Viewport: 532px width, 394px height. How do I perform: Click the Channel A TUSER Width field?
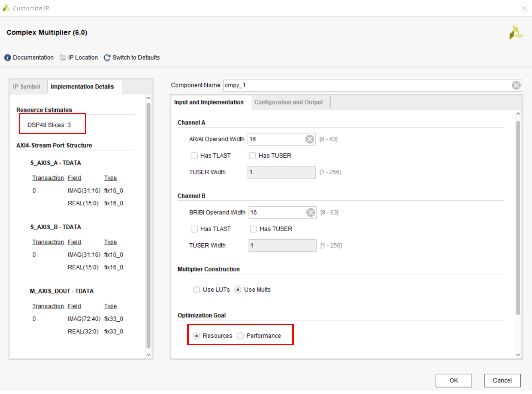[x=281, y=172]
